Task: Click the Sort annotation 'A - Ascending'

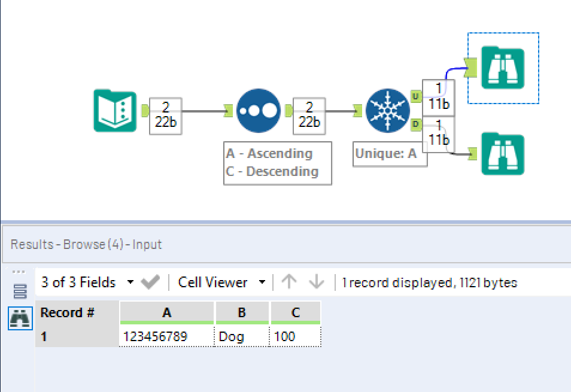Action: point(269,154)
